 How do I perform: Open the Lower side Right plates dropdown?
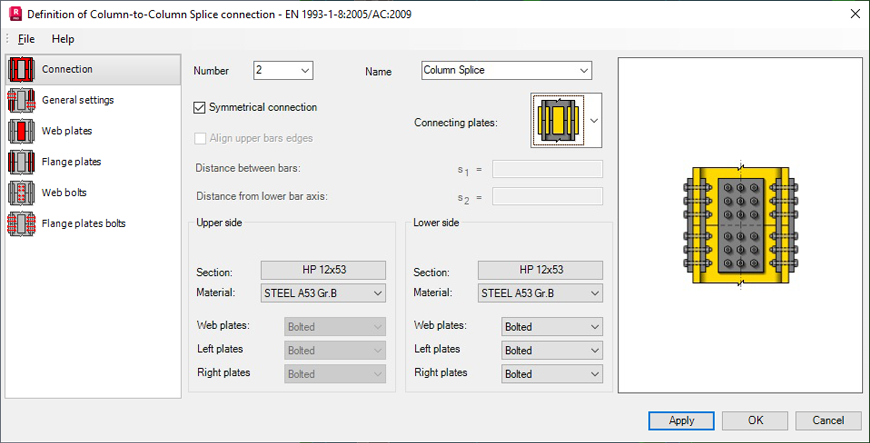(x=552, y=374)
